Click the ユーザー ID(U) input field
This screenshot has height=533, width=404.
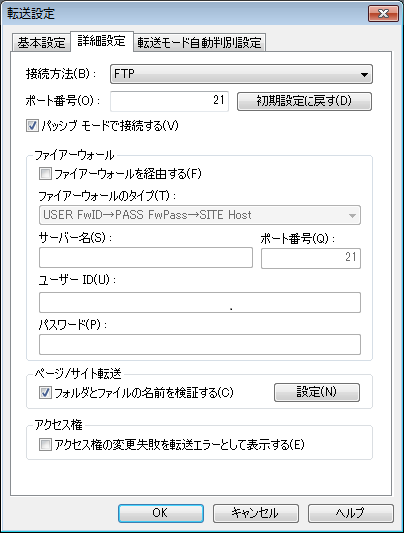[x=200, y=302]
